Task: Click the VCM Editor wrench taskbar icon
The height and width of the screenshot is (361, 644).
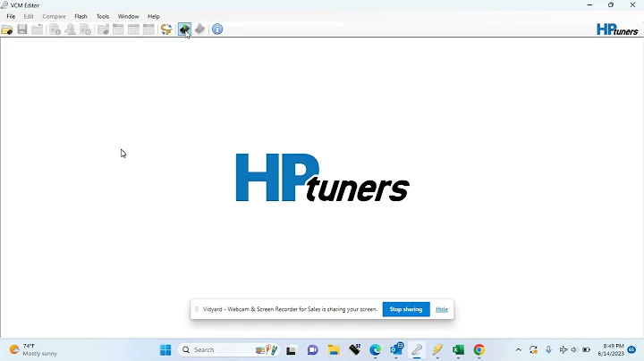Action: coord(417,350)
